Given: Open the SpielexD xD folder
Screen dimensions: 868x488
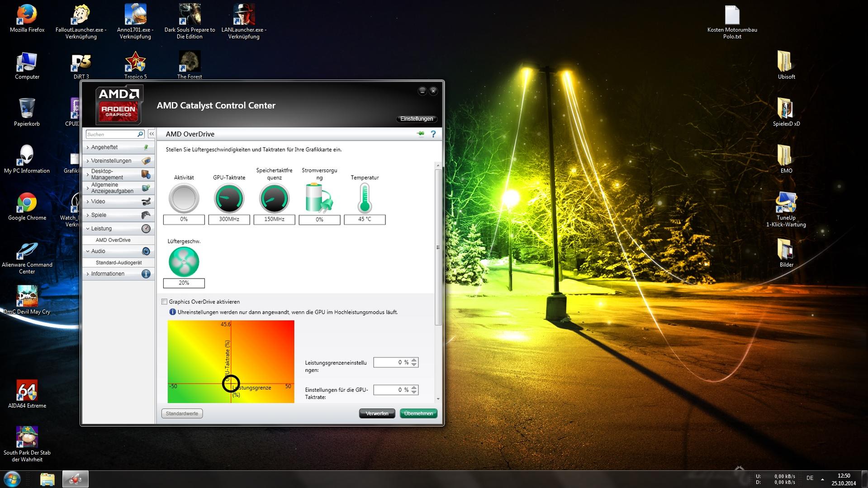Looking at the screenshot, I should 786,112.
